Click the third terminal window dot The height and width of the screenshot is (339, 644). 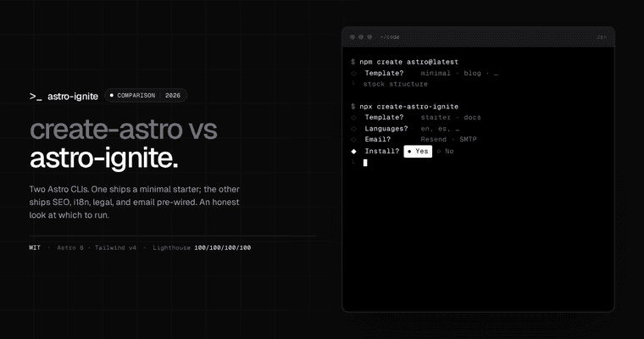click(369, 37)
